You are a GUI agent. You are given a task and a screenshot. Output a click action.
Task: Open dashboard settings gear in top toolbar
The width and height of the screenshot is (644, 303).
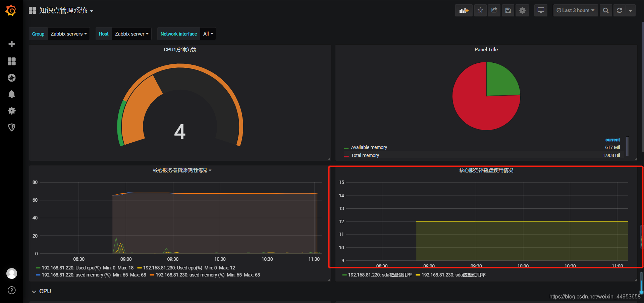[x=522, y=10]
